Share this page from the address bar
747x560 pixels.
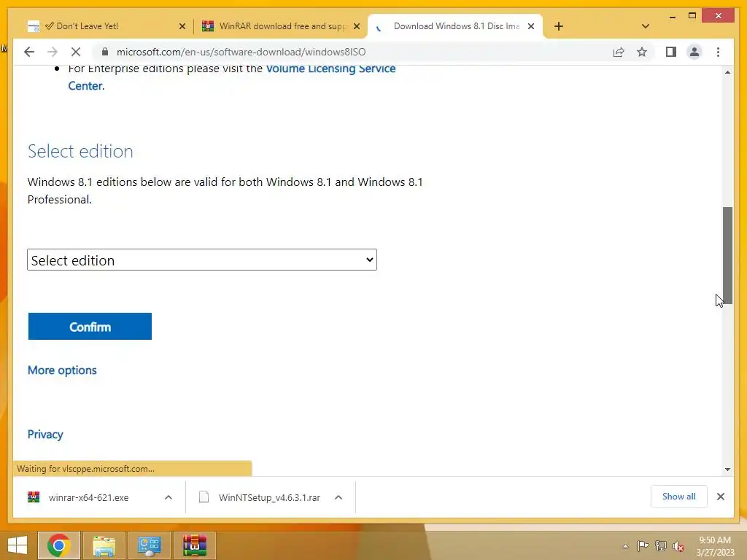(x=619, y=52)
